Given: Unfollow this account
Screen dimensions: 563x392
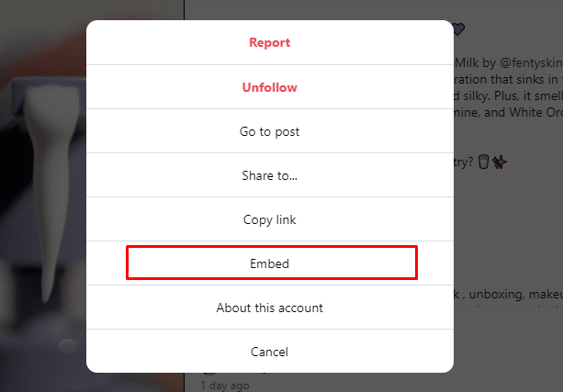Looking at the screenshot, I should [269, 87].
